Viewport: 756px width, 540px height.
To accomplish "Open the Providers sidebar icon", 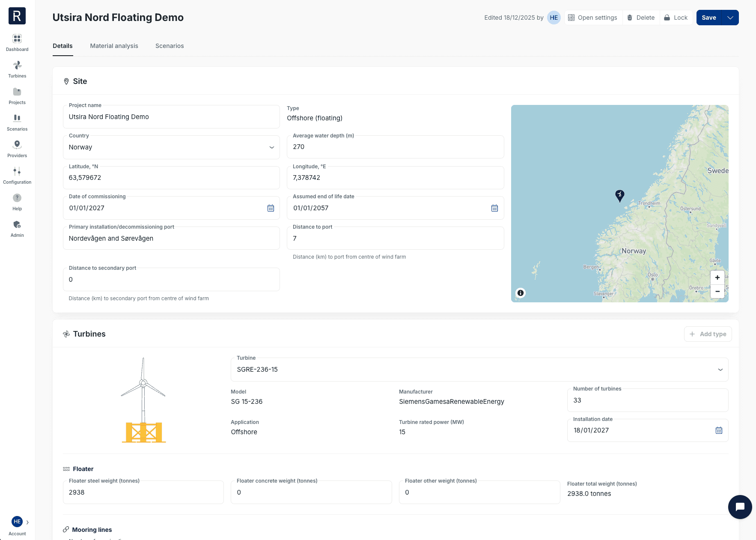I will tap(17, 145).
